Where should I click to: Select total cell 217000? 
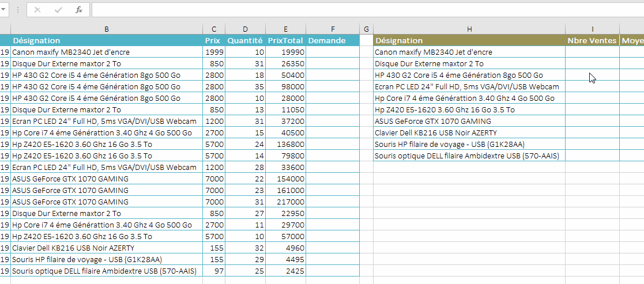285,202
